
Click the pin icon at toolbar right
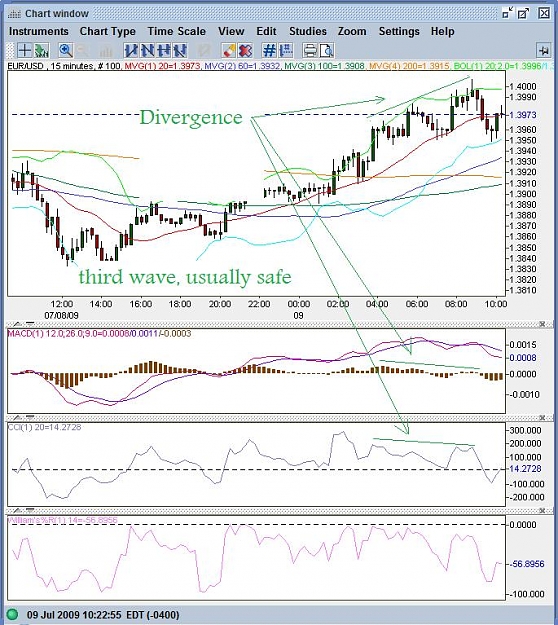tap(544, 51)
